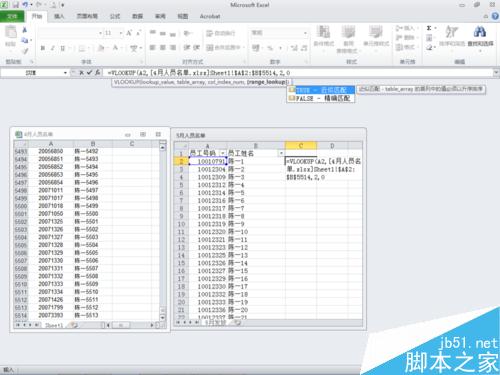The height and width of the screenshot is (375, 500).
Task: Toggle Underline formatting
Action: click(x=63, y=48)
